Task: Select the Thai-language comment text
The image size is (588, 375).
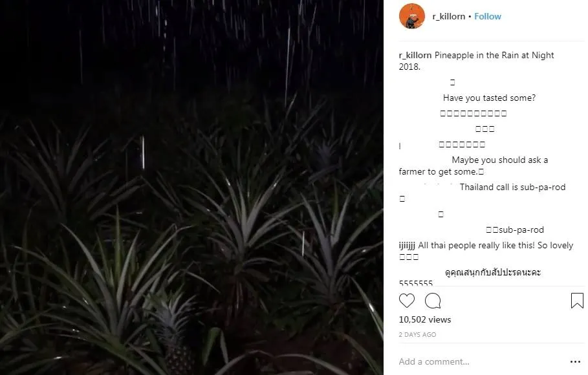Action: click(x=493, y=272)
